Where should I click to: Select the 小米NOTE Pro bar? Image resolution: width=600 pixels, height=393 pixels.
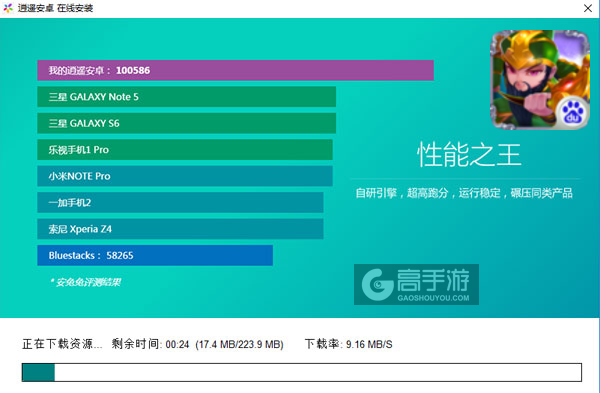coord(185,176)
